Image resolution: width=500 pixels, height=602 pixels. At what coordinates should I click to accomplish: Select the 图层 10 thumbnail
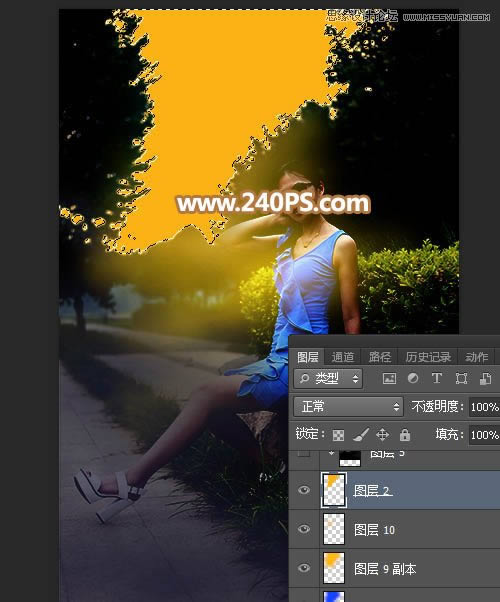pyautogui.click(x=334, y=529)
